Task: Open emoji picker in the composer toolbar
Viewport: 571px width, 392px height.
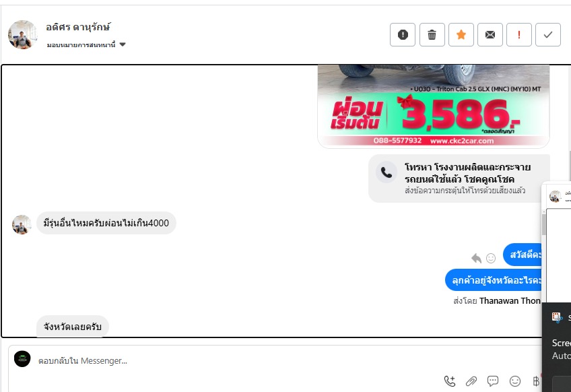Action: click(x=515, y=381)
